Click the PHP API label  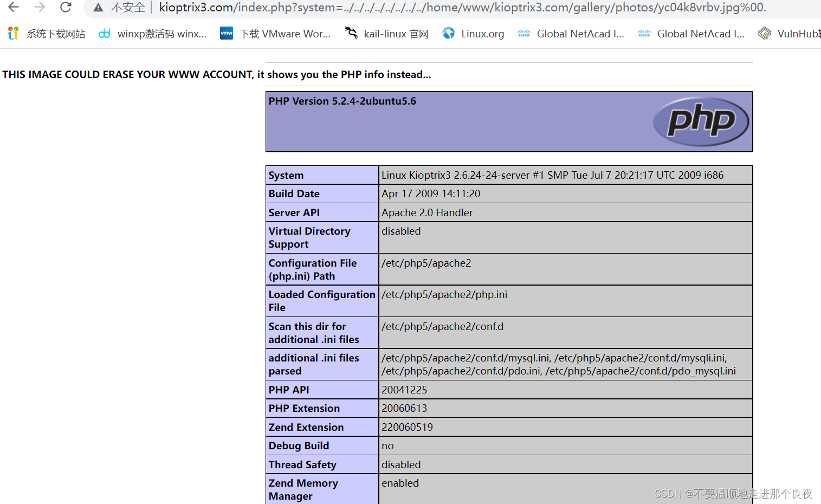click(289, 390)
